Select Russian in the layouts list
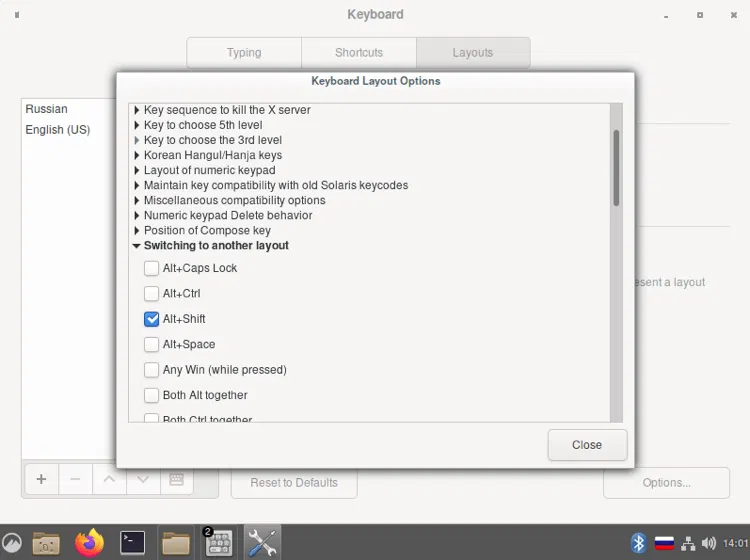 46,109
